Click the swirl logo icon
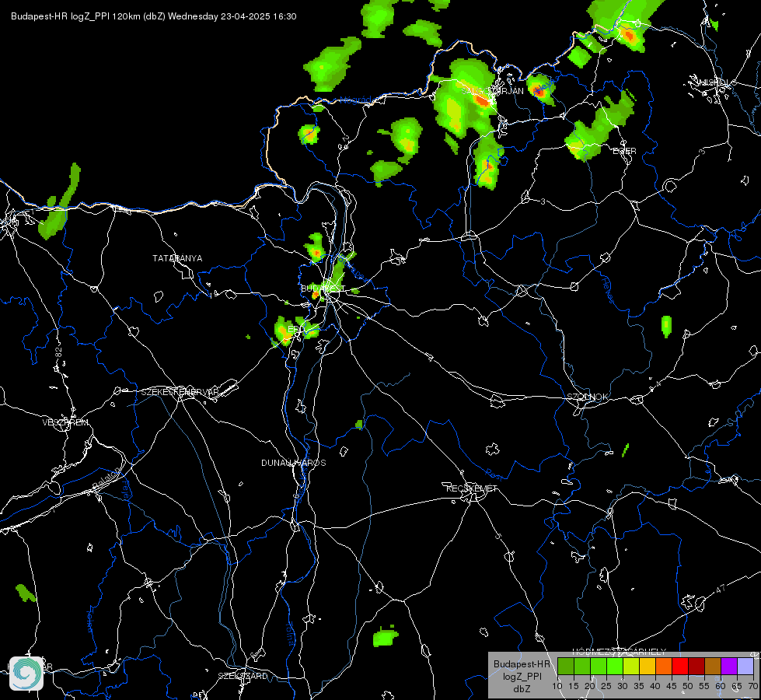This screenshot has height=700, width=761. click(26, 673)
